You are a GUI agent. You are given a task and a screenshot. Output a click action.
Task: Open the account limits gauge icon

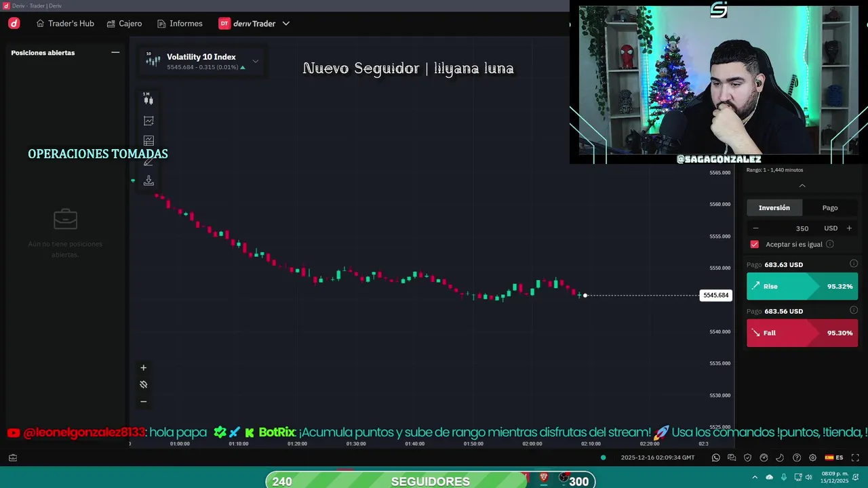(x=764, y=457)
